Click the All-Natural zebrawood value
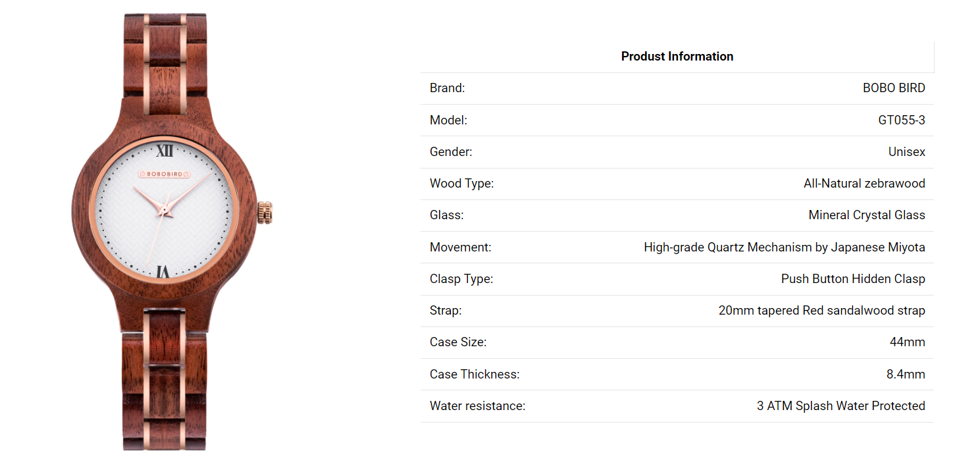This screenshot has width=980, height=468. pos(864,184)
